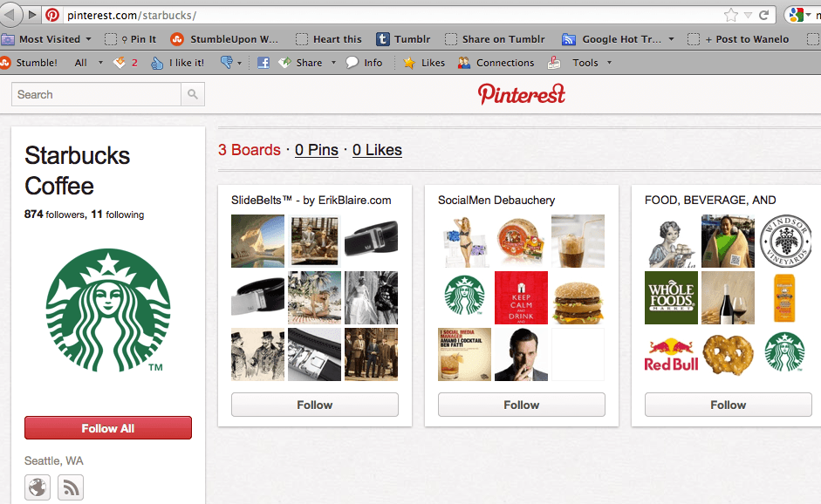Image resolution: width=821 pixels, height=504 pixels.
Task: Click the 11 following count
Action: click(117, 215)
